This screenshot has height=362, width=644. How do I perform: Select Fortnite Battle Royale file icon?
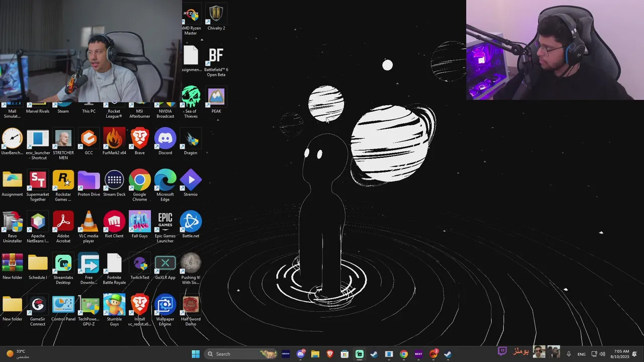point(114,269)
